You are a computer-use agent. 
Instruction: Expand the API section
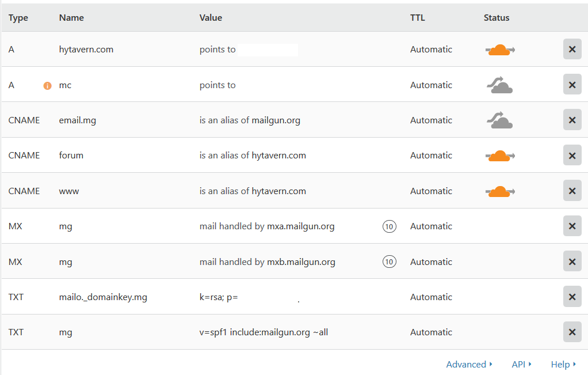click(x=521, y=365)
